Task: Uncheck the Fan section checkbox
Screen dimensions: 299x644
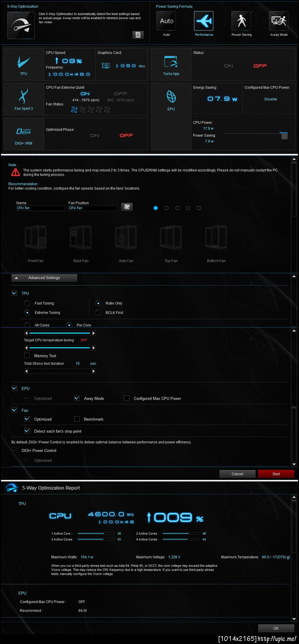Action: pyautogui.click(x=14, y=410)
